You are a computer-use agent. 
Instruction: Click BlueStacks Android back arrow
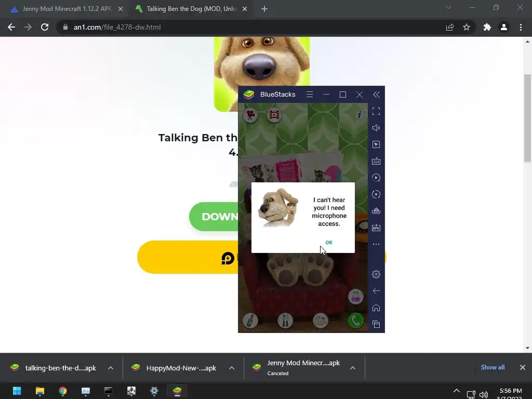click(376, 291)
